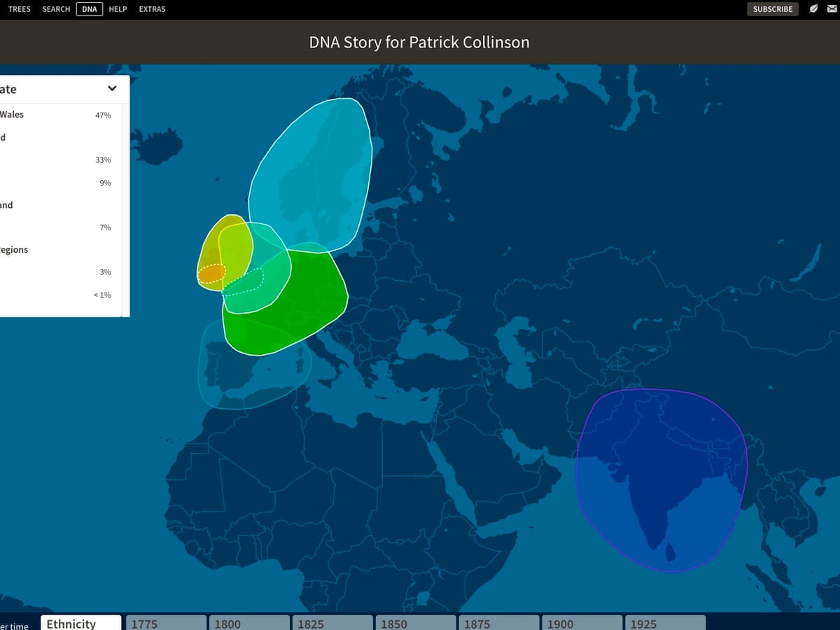Click the Subscribe button
This screenshot has height=630, width=840.
coord(773,9)
